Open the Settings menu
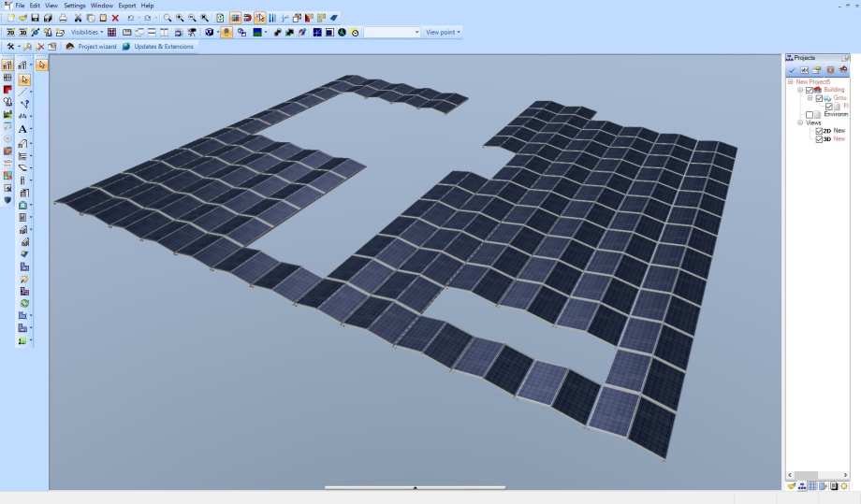Image resolution: width=861 pixels, height=504 pixels. point(75,6)
